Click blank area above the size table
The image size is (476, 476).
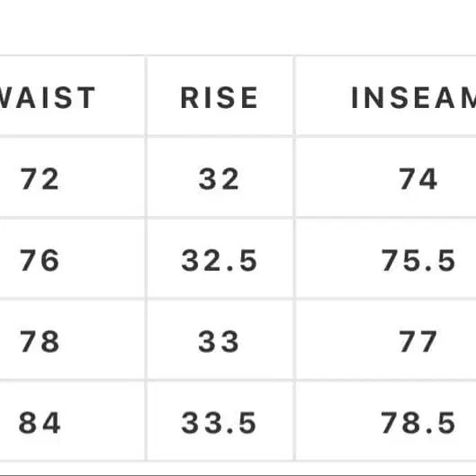[238, 27]
